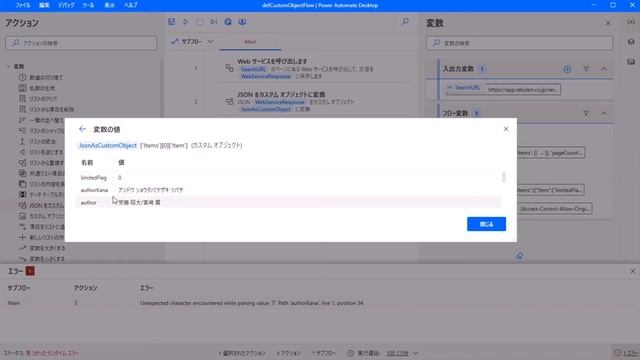This screenshot has height=360, width=640.
Task: Collapse the 変数 group in the actions tree
Action: (x=8, y=66)
